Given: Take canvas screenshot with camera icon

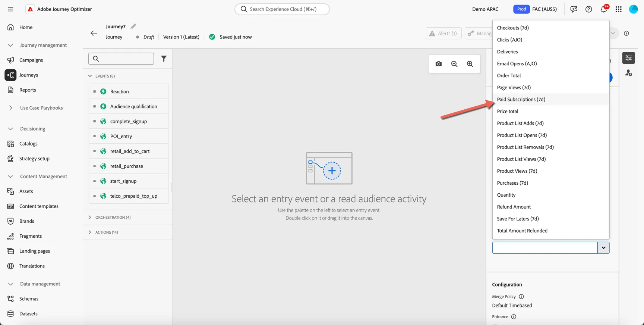Looking at the screenshot, I should click(x=439, y=64).
